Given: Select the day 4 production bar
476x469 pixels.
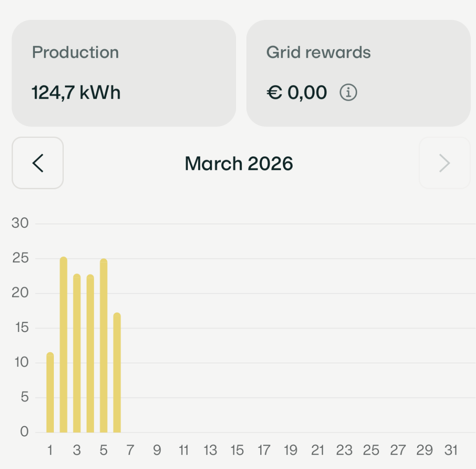Looking at the screenshot, I should (90, 353).
